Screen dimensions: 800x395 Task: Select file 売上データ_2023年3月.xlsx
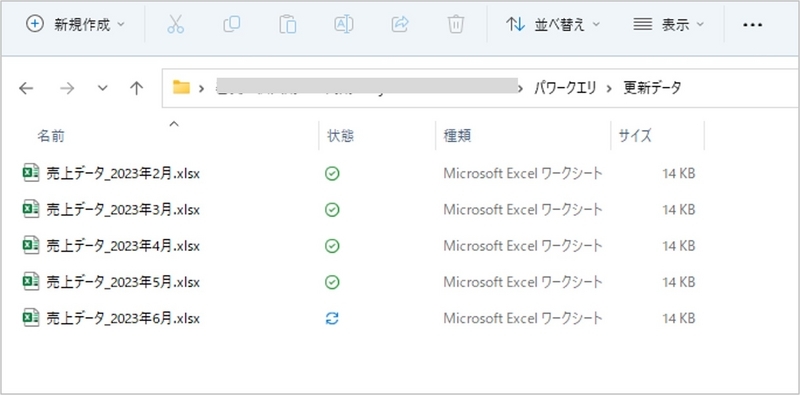(x=123, y=210)
